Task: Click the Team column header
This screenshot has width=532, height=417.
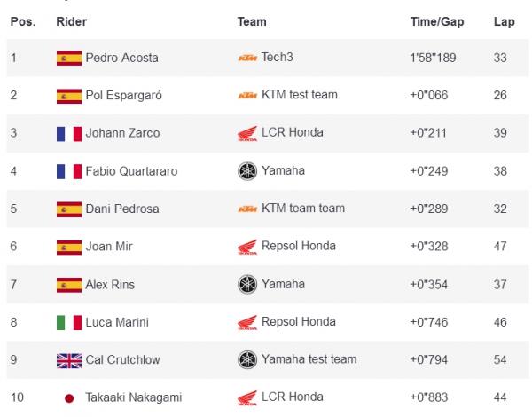Action: (x=252, y=21)
